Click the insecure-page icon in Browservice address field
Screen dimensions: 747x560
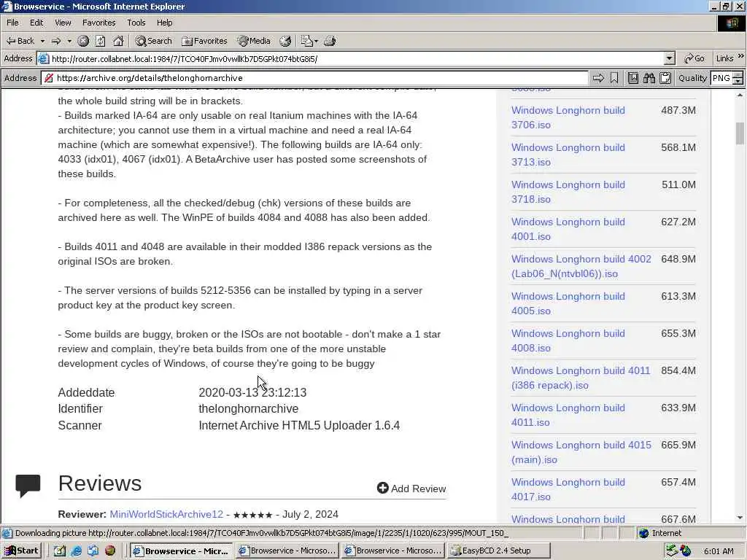pos(49,78)
